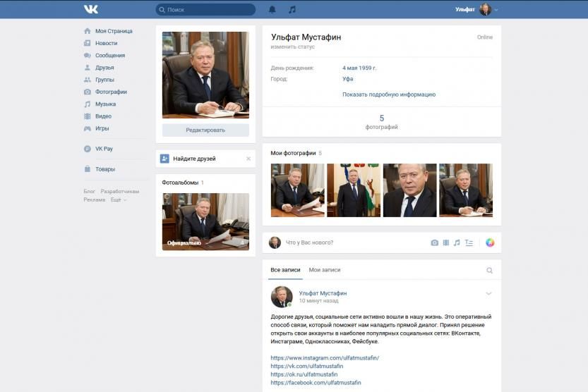Click the VK logo in header
The width and height of the screenshot is (588, 392).
tap(91, 9)
